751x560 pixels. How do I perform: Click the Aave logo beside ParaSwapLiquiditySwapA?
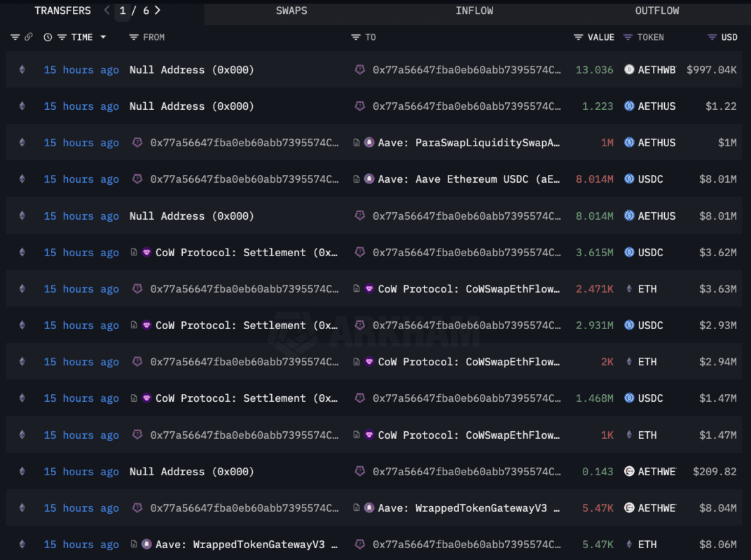(368, 143)
